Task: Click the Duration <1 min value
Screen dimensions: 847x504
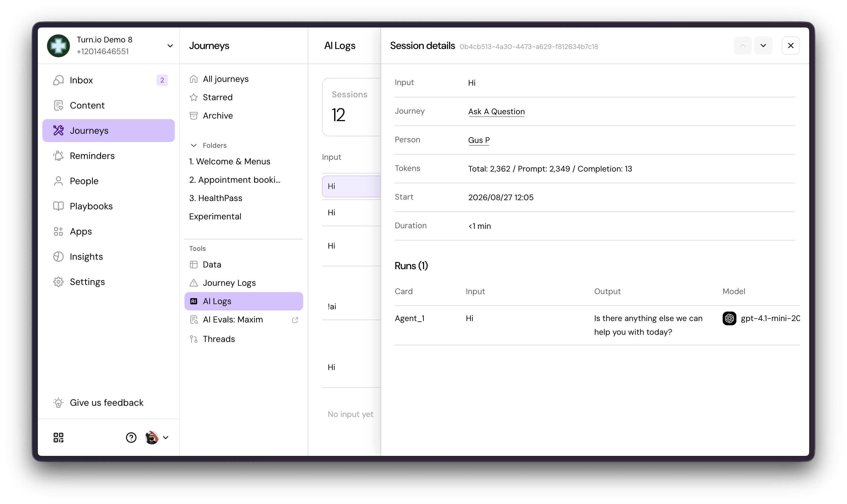Action: click(479, 226)
